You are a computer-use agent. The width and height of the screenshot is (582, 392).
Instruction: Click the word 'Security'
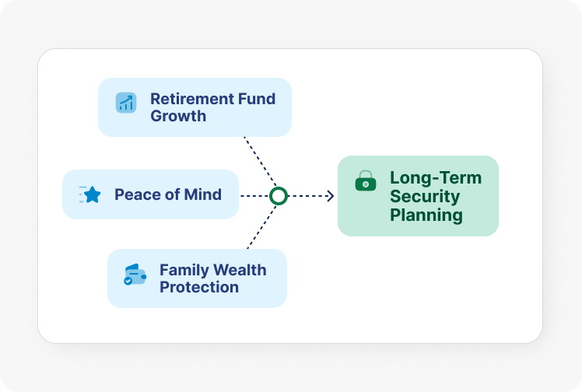coord(425,197)
